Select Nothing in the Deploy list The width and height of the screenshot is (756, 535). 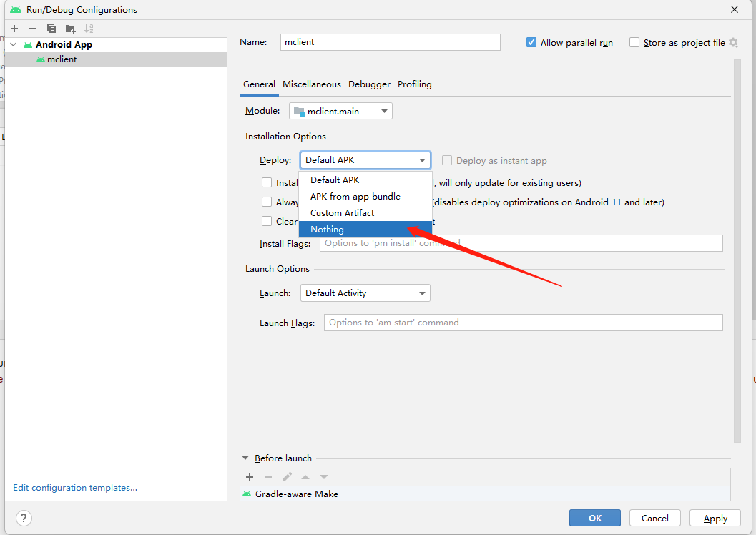[x=365, y=230]
